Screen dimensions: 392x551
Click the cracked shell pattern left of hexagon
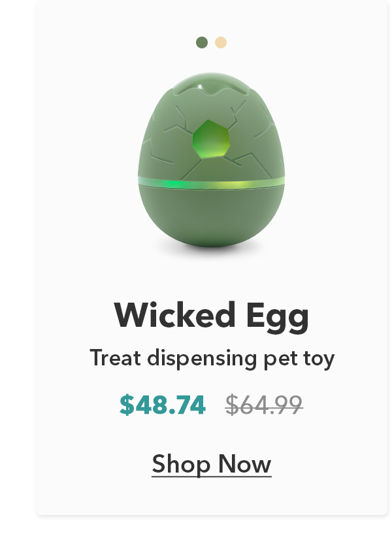coord(168,141)
